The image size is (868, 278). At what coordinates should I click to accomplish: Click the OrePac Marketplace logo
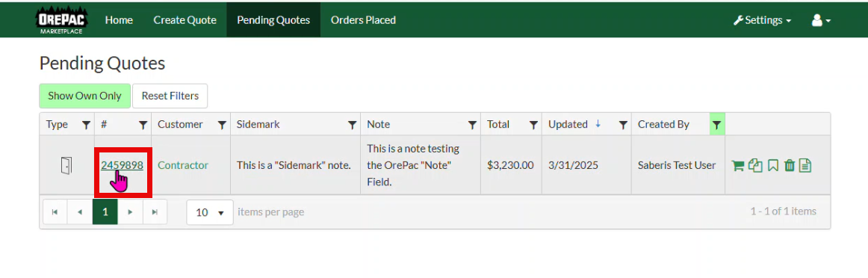[x=61, y=20]
